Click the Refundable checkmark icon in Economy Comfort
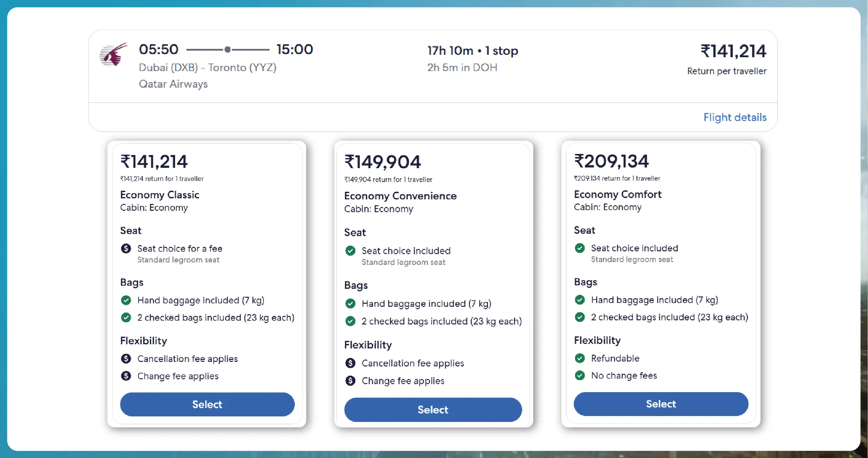Viewport: 868px width, 458px height. (x=580, y=358)
